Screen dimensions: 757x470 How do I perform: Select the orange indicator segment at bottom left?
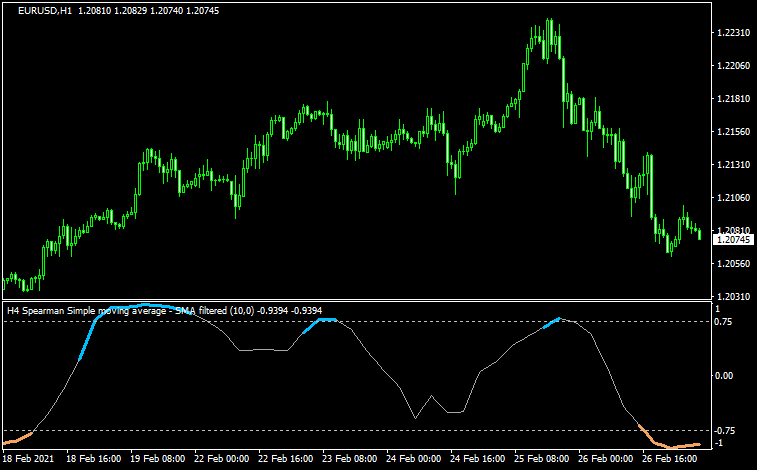click(17, 439)
